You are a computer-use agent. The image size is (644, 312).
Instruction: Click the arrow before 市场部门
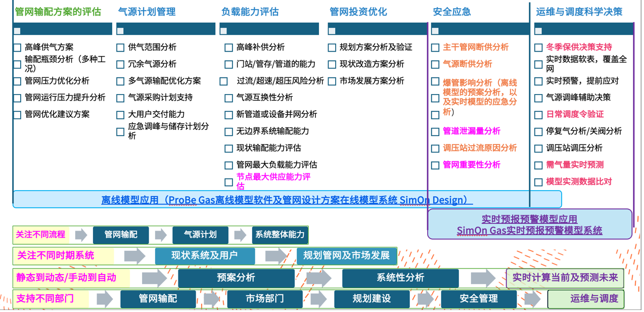coord(211,299)
